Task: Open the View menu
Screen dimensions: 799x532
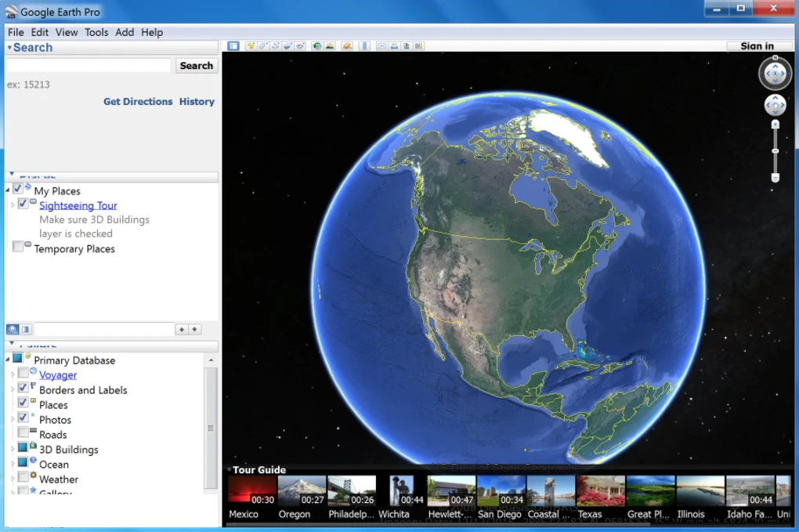Action: tap(67, 32)
